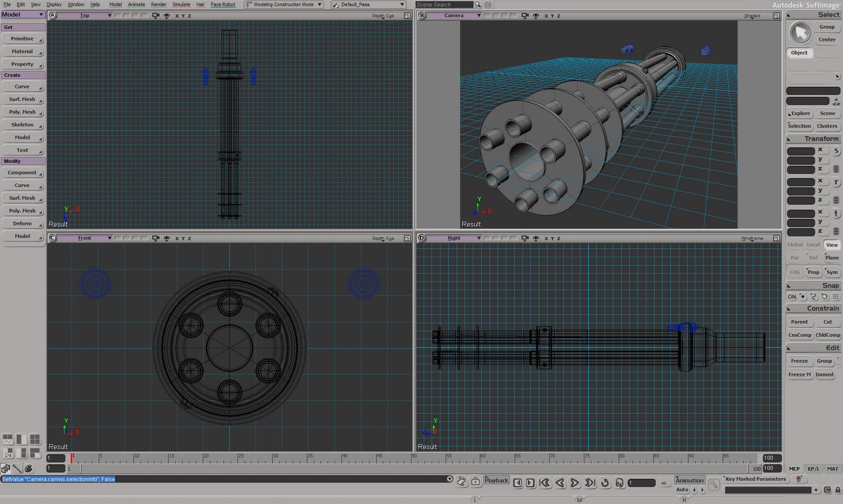Open the Display menu

[54, 4]
